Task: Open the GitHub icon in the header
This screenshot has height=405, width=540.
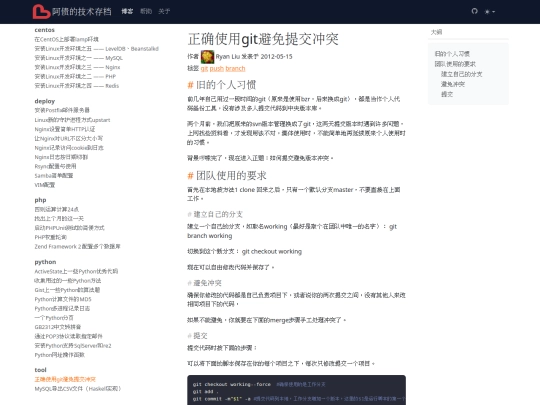Action: click(475, 11)
